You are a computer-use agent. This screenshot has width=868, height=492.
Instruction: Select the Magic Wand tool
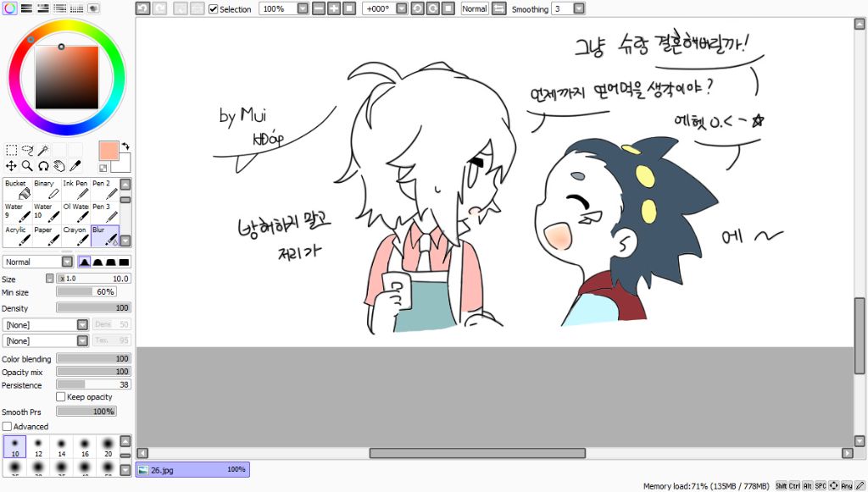43,150
